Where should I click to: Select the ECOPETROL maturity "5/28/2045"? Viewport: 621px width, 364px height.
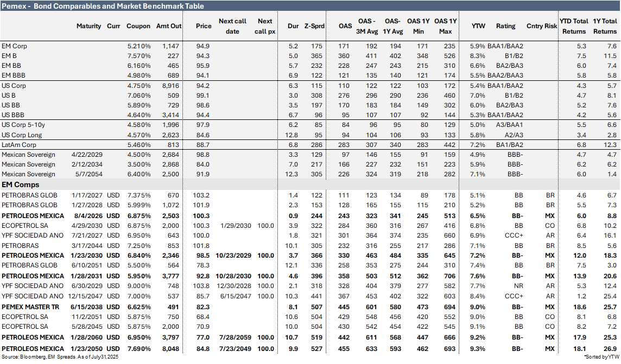87,327
